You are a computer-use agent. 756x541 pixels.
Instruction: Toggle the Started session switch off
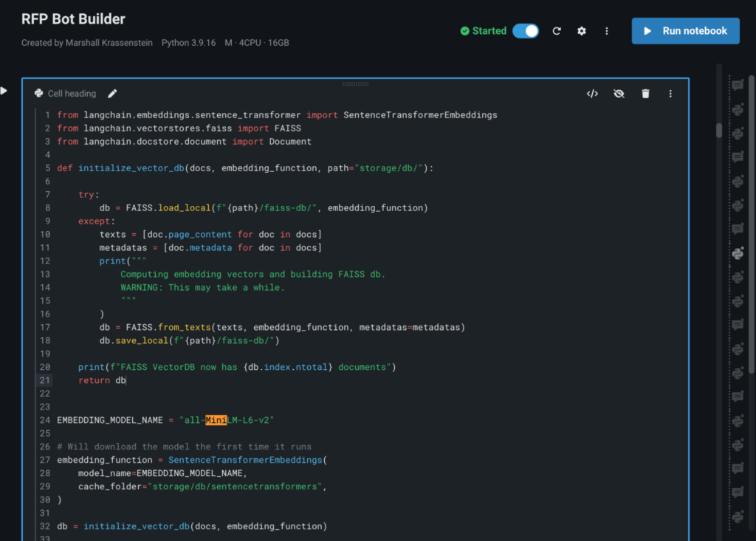coord(526,31)
